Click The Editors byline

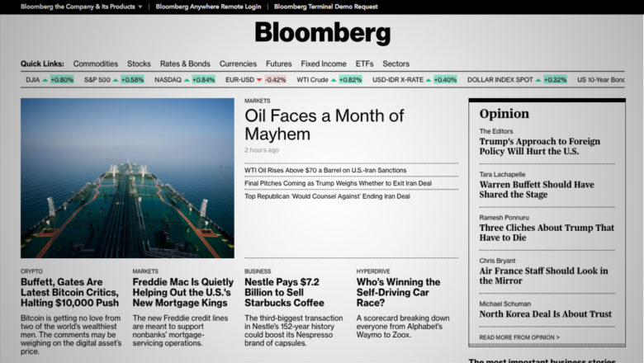tap(495, 131)
